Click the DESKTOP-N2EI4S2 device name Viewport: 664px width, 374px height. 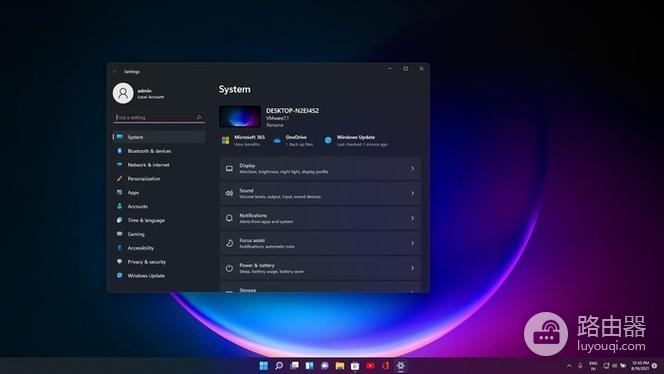coord(292,111)
